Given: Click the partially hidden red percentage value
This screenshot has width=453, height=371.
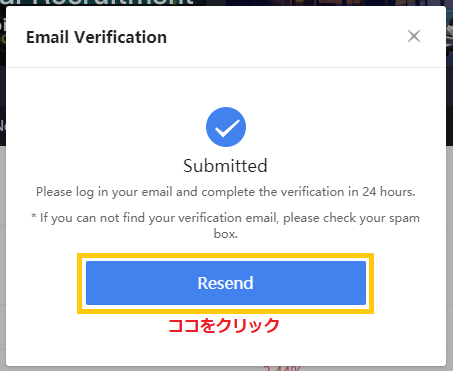Looking at the screenshot, I should [x=282, y=369].
